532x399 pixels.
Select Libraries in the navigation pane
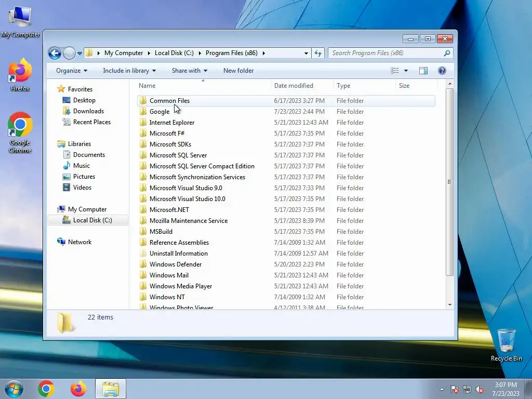pyautogui.click(x=79, y=144)
